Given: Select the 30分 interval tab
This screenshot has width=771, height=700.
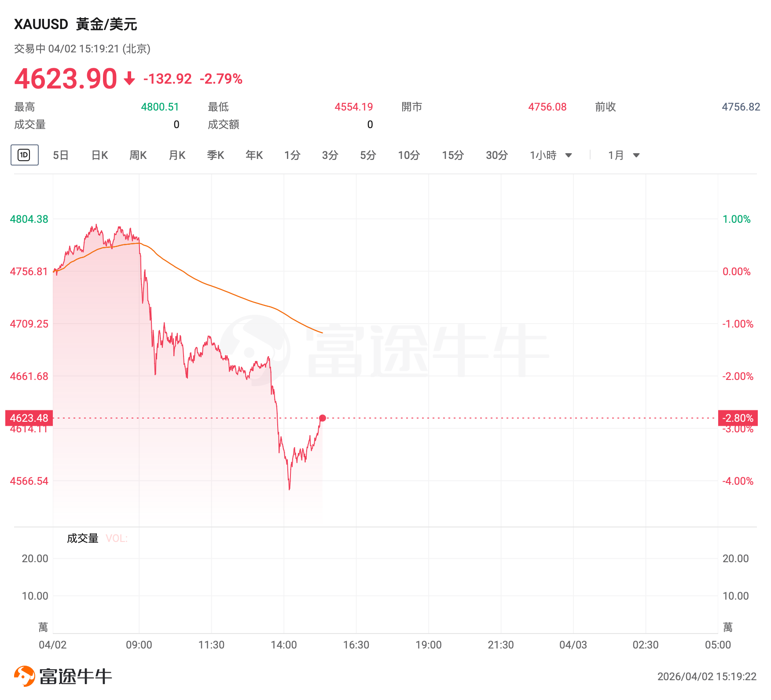Looking at the screenshot, I should pos(497,155).
